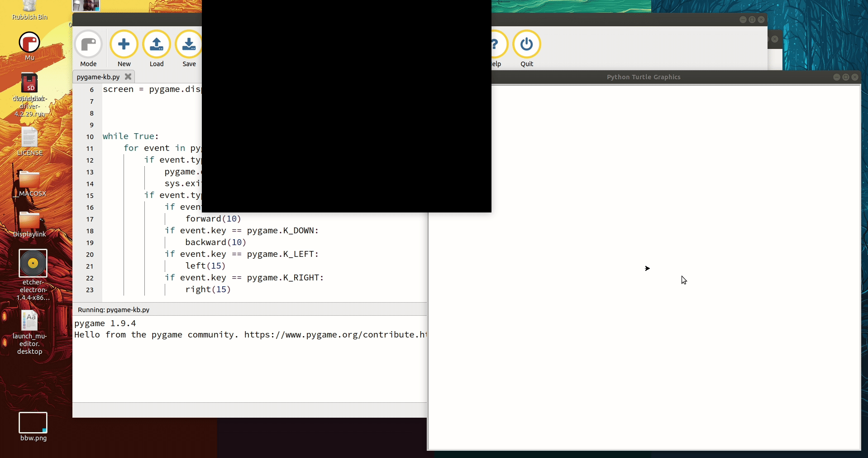Minimize the Mu editor window
Screen dimensions: 868x458
[x=743, y=19]
